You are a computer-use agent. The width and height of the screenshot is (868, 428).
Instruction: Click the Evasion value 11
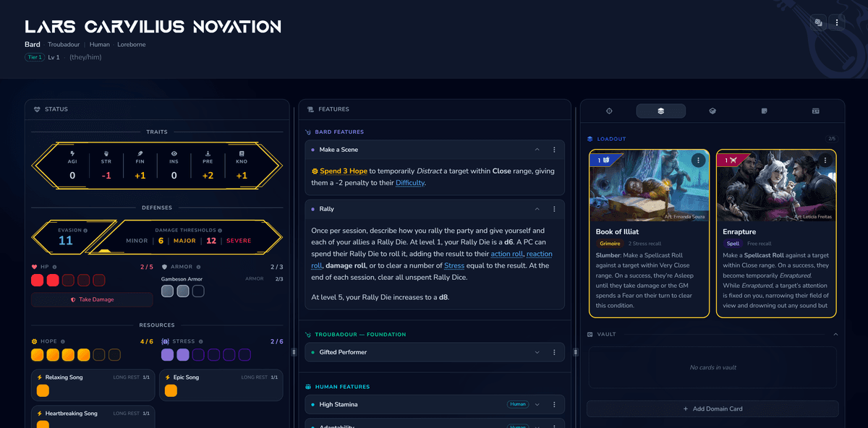[x=66, y=241]
